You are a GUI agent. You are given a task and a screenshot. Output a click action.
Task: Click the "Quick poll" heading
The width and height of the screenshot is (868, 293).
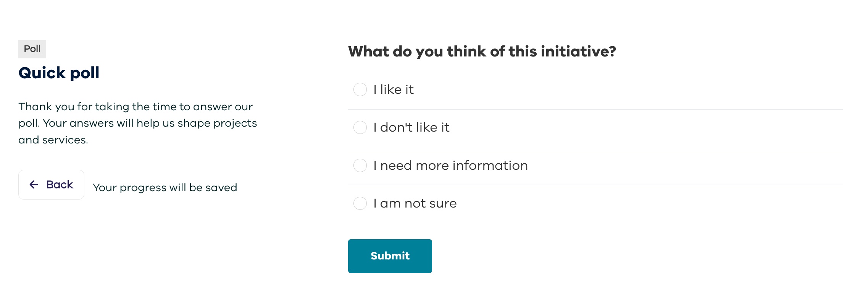pyautogui.click(x=59, y=73)
